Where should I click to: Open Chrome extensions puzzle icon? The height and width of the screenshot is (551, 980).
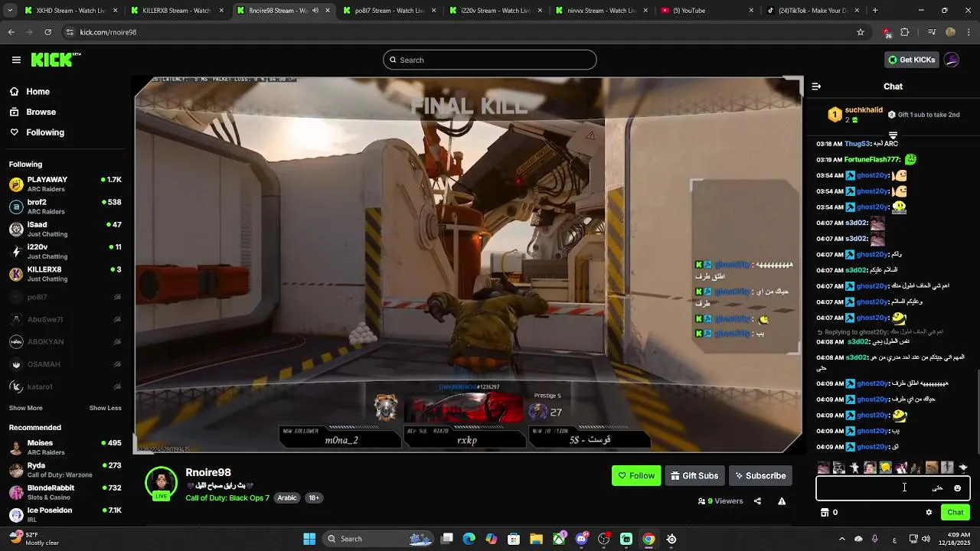point(905,32)
